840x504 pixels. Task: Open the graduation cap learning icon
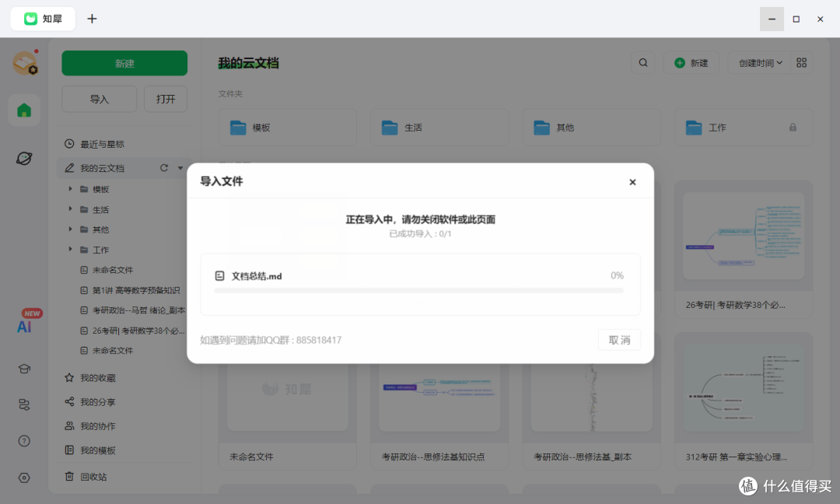tap(24, 369)
